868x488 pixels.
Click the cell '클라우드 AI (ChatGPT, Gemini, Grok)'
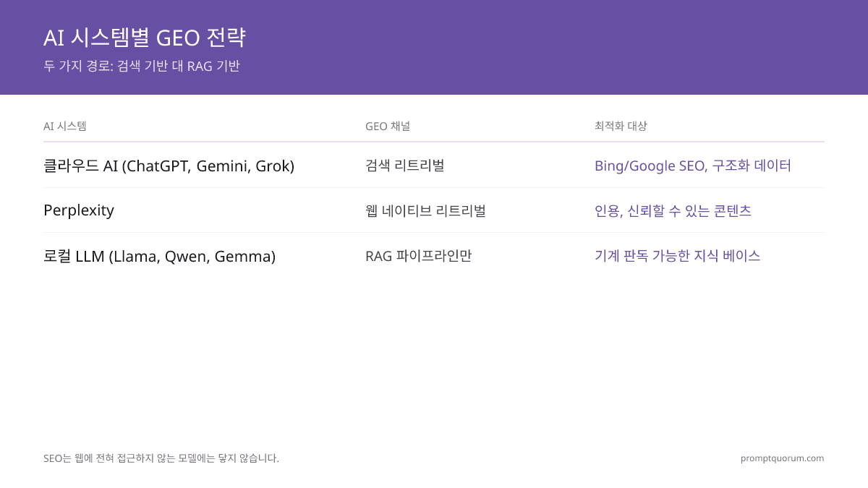point(169,166)
